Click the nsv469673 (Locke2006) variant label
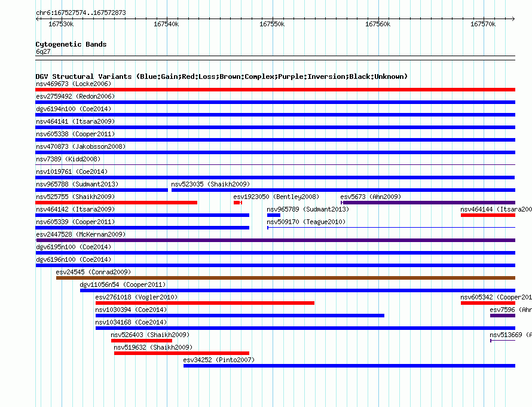The image size is (532, 407). pos(74,84)
